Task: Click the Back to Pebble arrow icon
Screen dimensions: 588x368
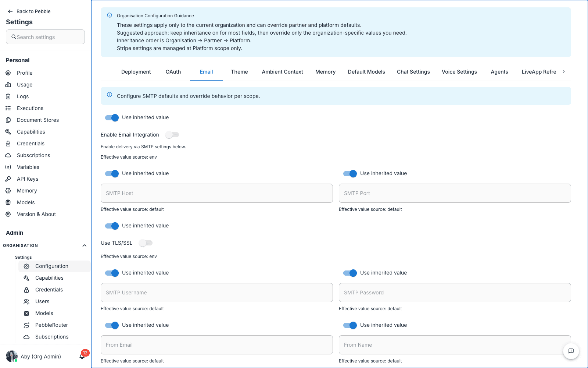Action: (10, 11)
